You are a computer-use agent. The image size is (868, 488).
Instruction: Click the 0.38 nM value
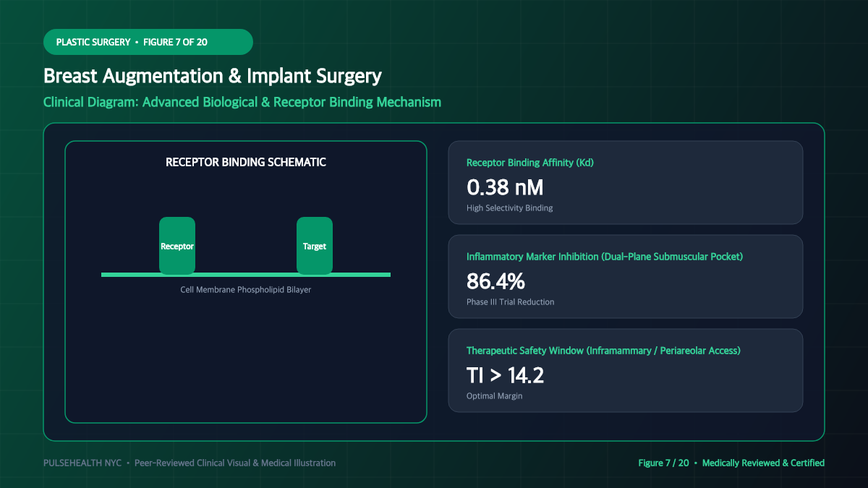point(505,188)
